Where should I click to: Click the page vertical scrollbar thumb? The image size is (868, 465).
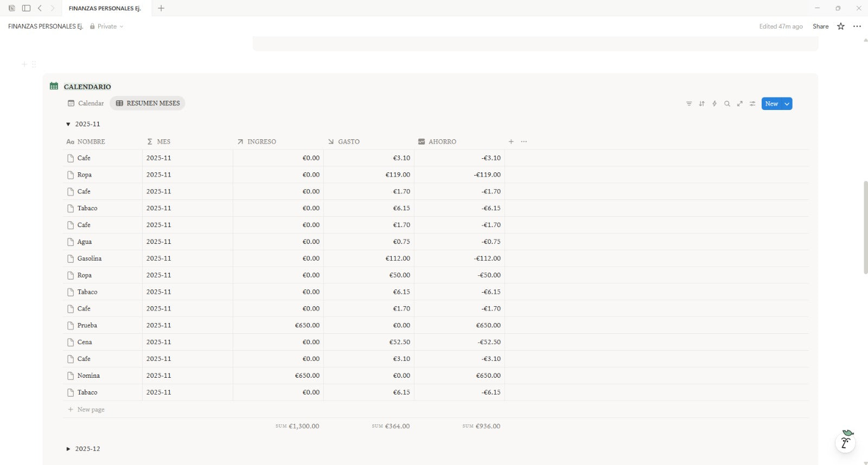tap(865, 228)
